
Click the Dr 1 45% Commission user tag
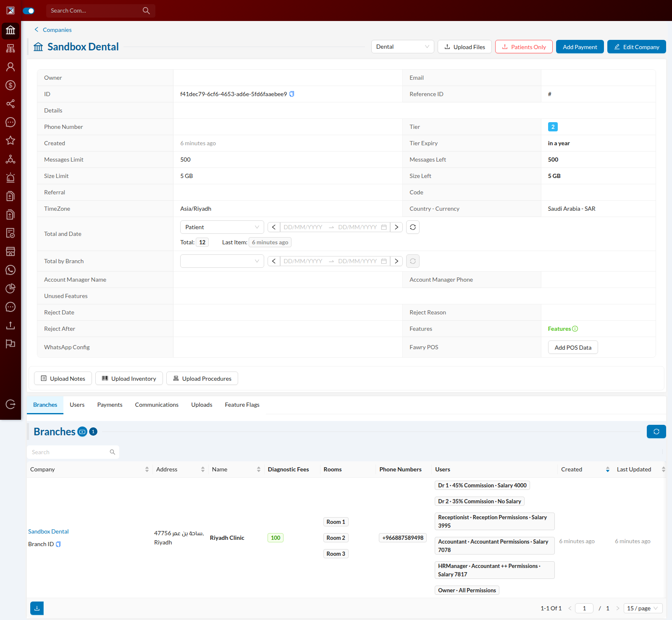pyautogui.click(x=482, y=485)
